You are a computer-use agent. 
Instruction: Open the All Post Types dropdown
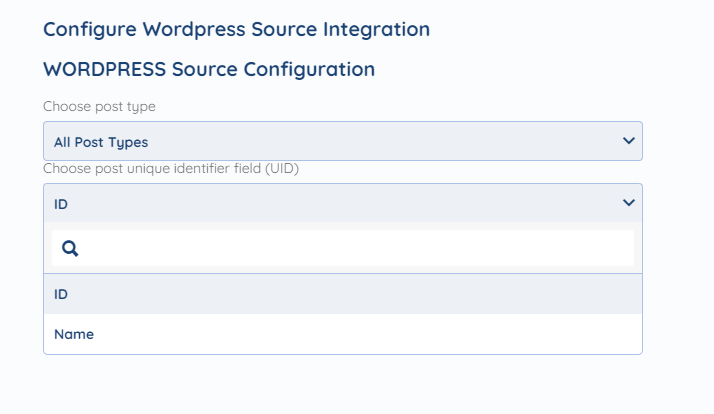pos(342,141)
